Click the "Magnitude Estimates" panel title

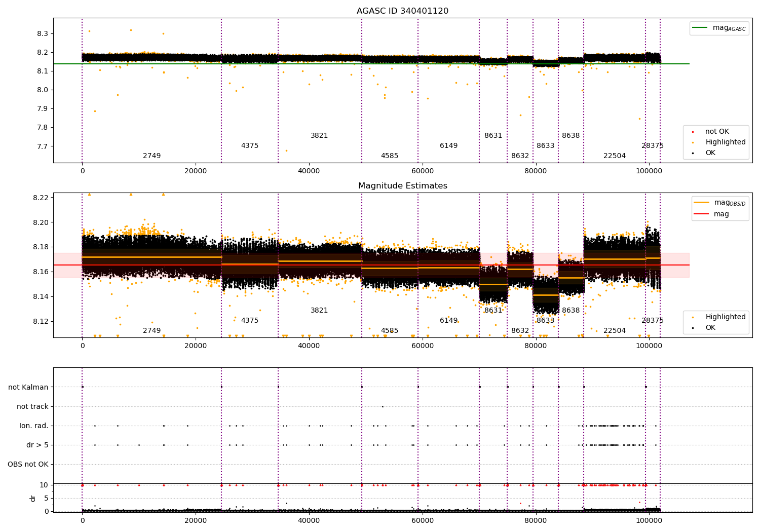(402, 186)
